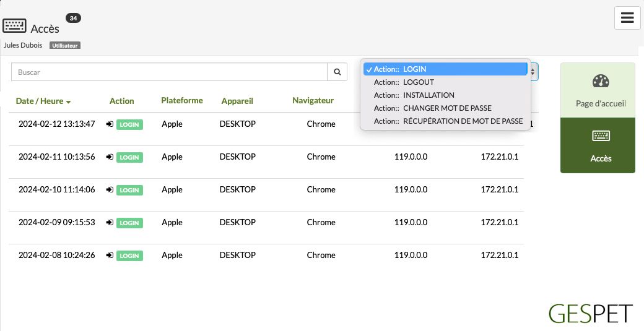
Task: Click the keyboard icon beside Accès title
Action: point(14,26)
